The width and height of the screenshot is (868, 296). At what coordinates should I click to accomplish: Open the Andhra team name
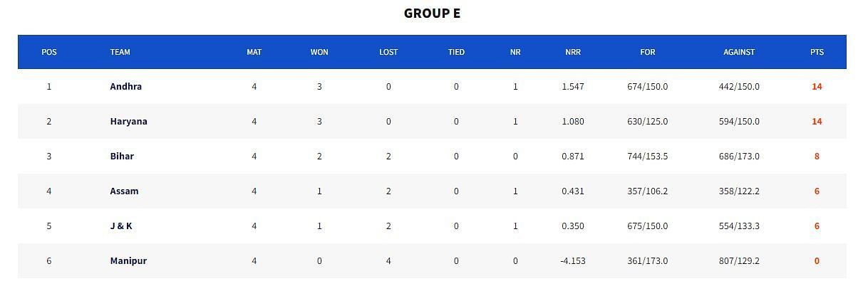(x=125, y=87)
